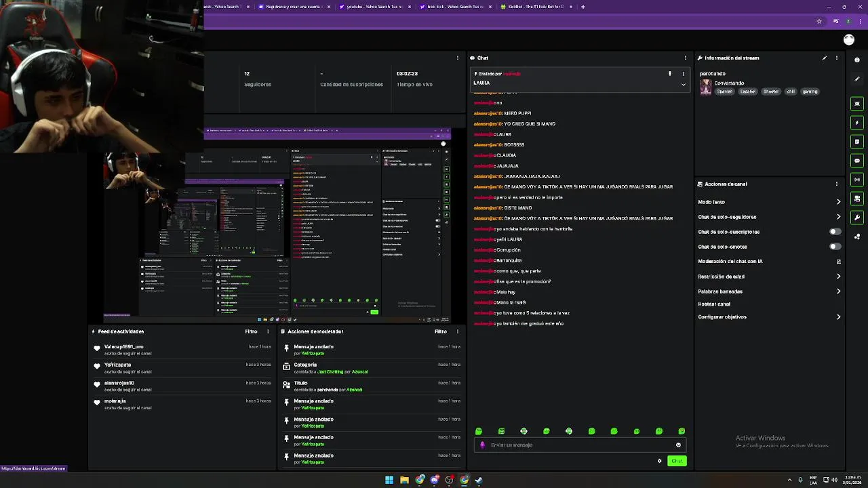Toggle the broadcast signal sidebar icon
This screenshot has width=868, height=488.
click(857, 180)
